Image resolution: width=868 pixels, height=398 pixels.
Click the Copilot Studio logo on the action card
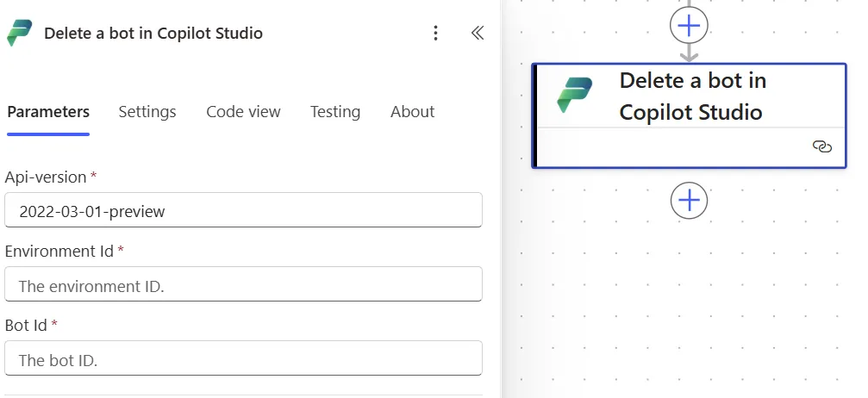pos(575,96)
